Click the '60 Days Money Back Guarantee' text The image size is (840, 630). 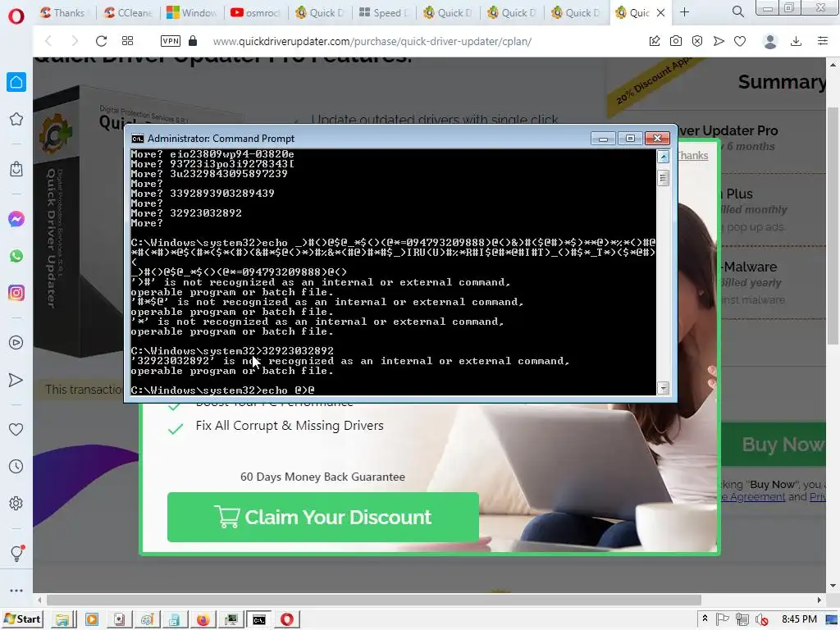(x=322, y=477)
